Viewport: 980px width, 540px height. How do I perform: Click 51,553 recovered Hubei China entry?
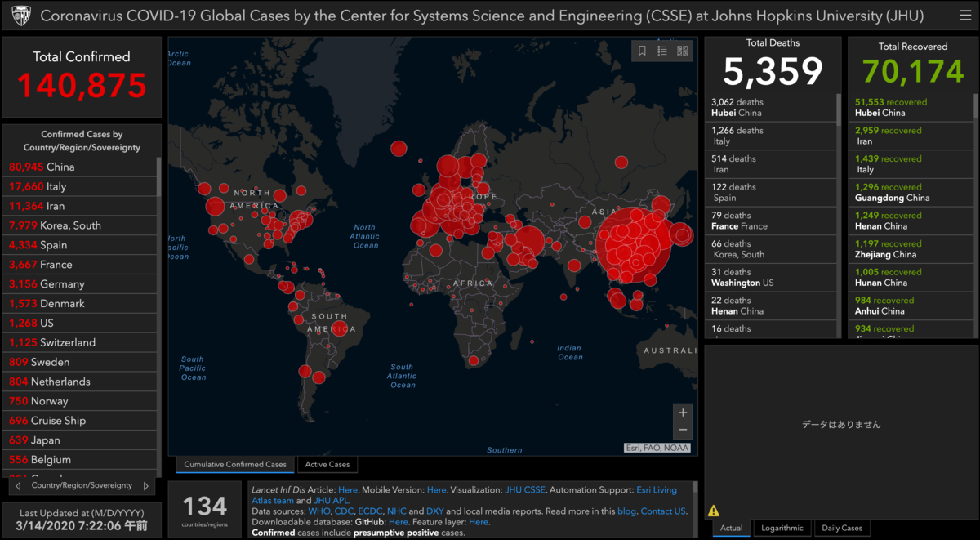911,108
